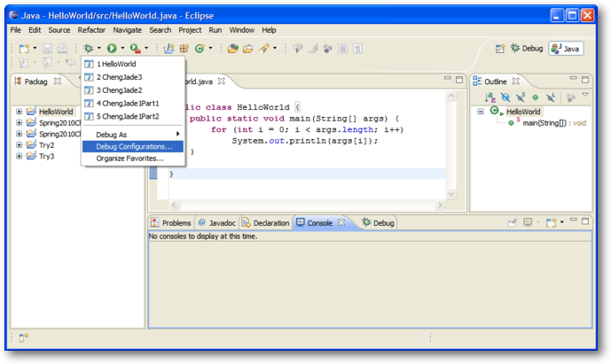611x364 pixels.
Task: Open the Run button dropdown arrow
Action: tap(122, 49)
